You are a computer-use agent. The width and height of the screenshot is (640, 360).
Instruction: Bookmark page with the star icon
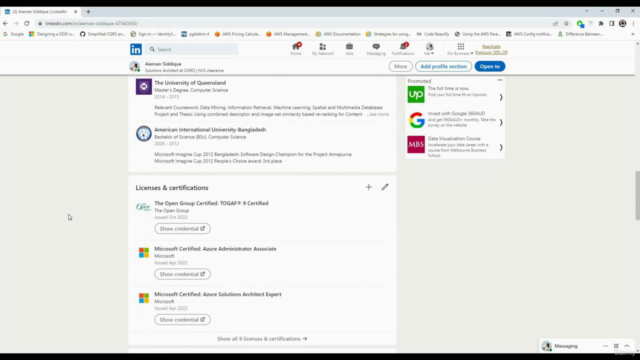(x=566, y=24)
